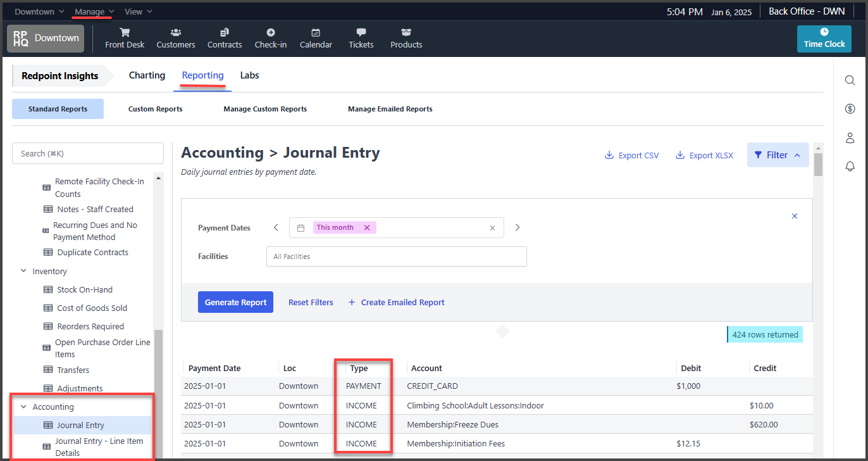The width and height of the screenshot is (868, 461).
Task: Focus the report Search field
Action: click(x=88, y=153)
